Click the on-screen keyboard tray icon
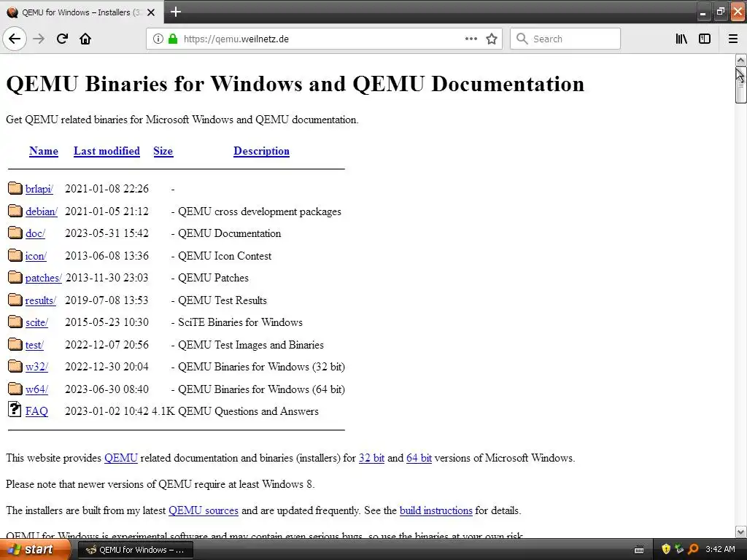The width and height of the screenshot is (747, 560). (639, 551)
